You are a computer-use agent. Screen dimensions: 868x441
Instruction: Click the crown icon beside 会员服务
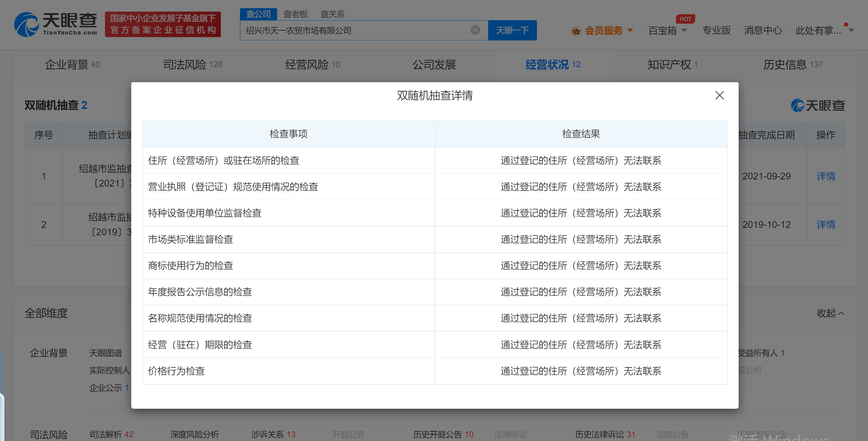pos(576,31)
